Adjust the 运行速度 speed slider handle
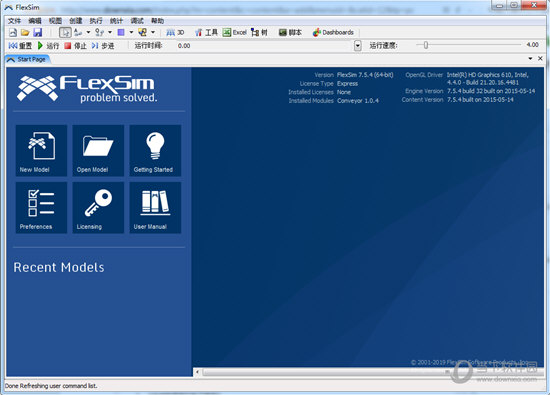 pos(425,45)
